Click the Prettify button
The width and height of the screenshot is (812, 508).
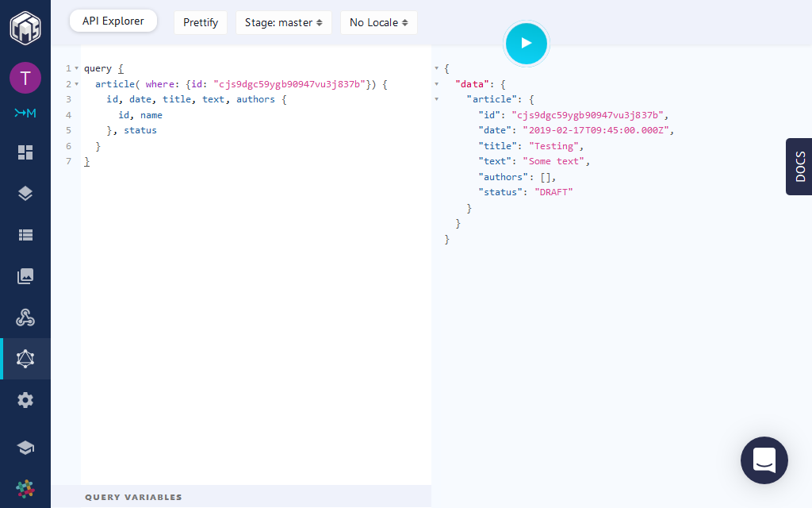click(x=201, y=22)
